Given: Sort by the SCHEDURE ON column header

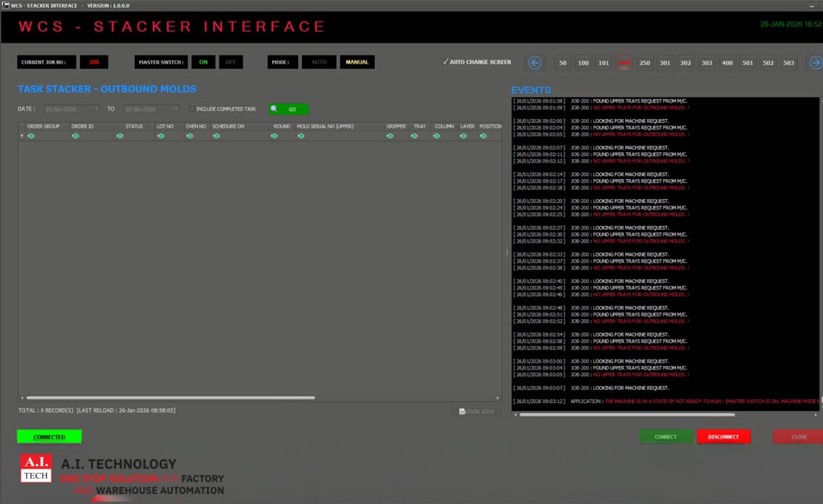Looking at the screenshot, I should click(x=228, y=126).
